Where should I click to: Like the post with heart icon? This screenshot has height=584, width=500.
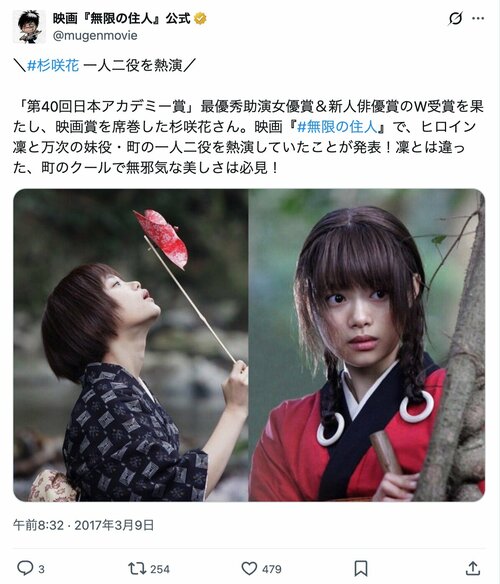click(x=249, y=568)
